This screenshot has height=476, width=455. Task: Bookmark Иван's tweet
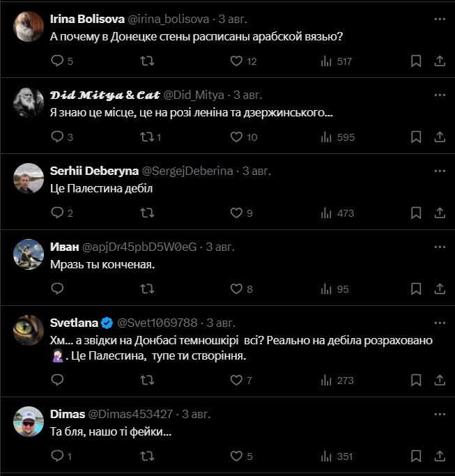click(416, 289)
